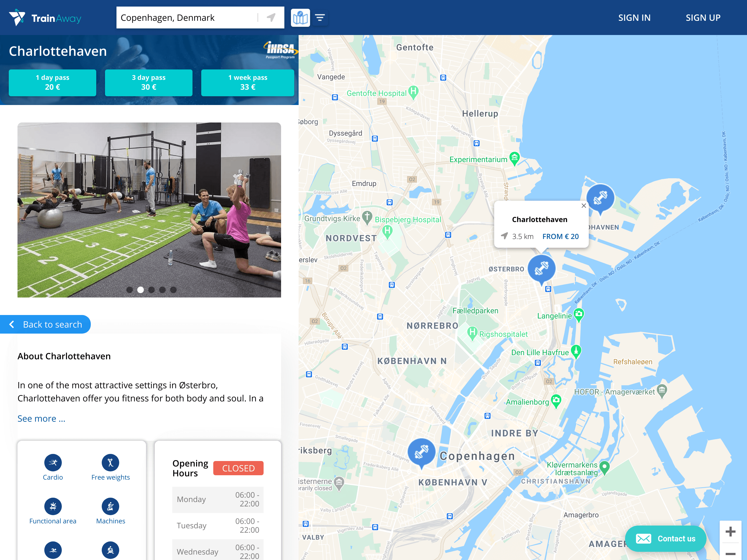
Task: Toggle the map view icon in header
Action: tap(300, 17)
